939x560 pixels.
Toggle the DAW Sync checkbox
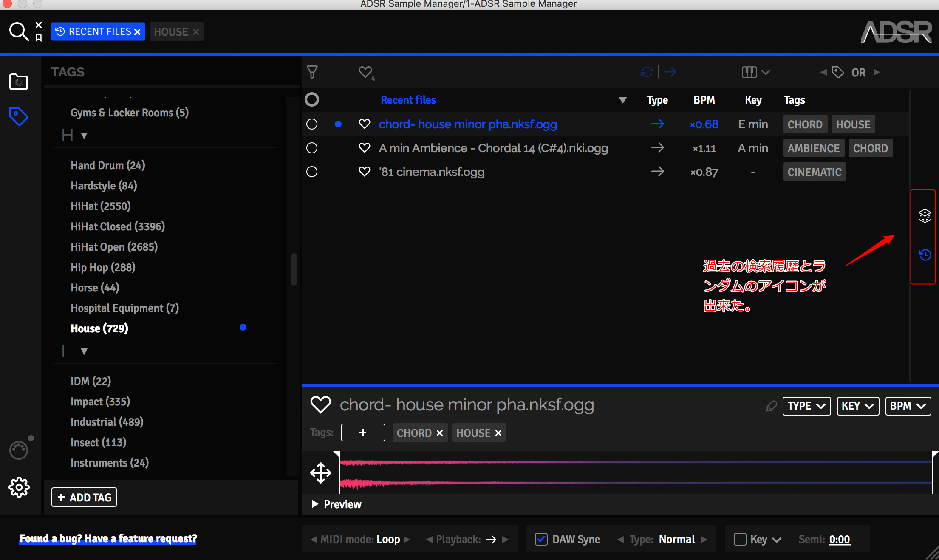(541, 539)
